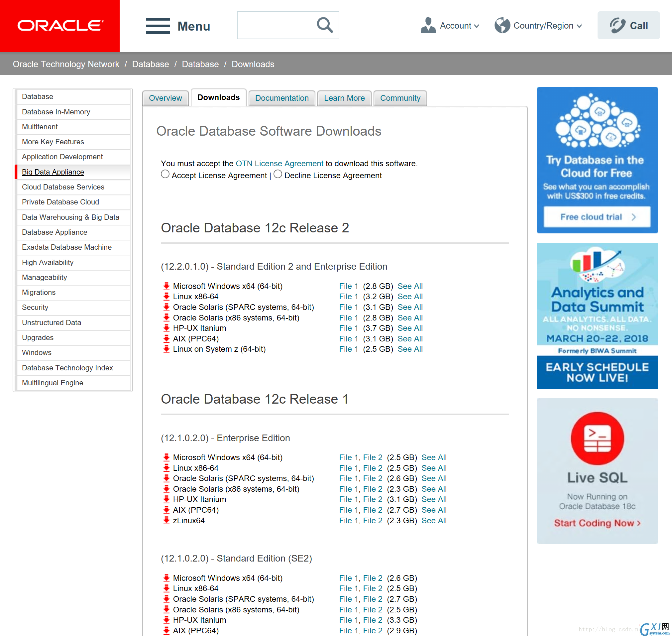
Task: Open the Analytics and Data Summit banner
Action: tap(597, 316)
